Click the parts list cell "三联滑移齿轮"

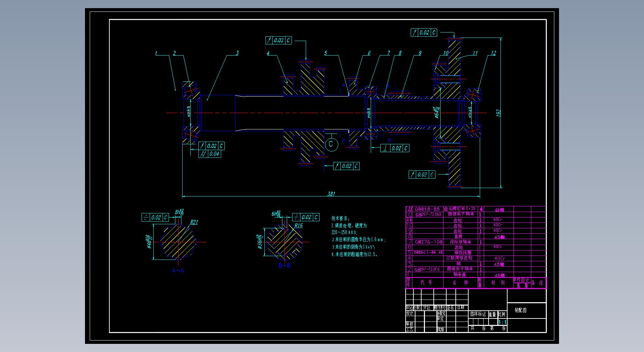tap(459, 258)
